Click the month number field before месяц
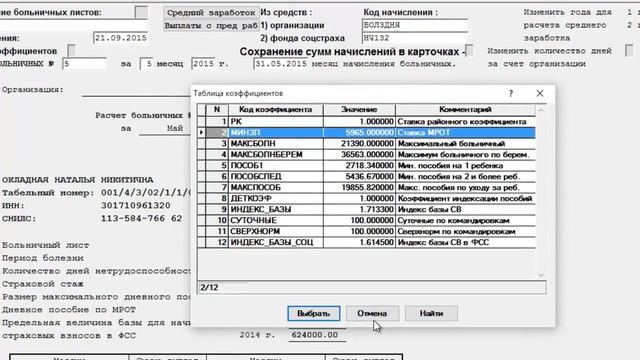Viewport: 640px width, 360px height. (147, 64)
